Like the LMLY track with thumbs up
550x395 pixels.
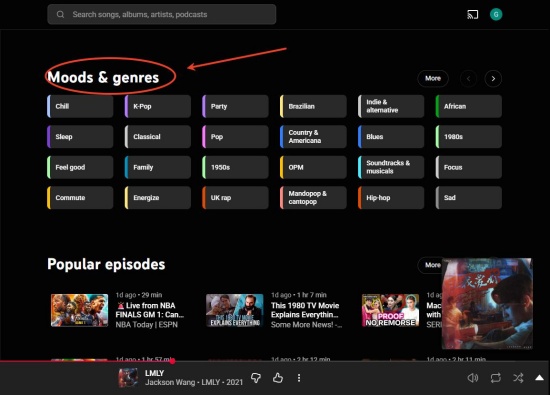click(x=278, y=378)
